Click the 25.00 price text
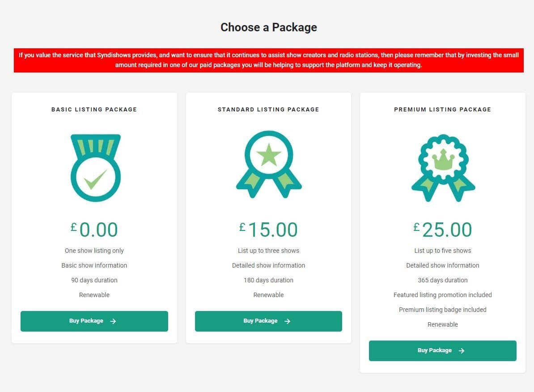 [446, 229]
